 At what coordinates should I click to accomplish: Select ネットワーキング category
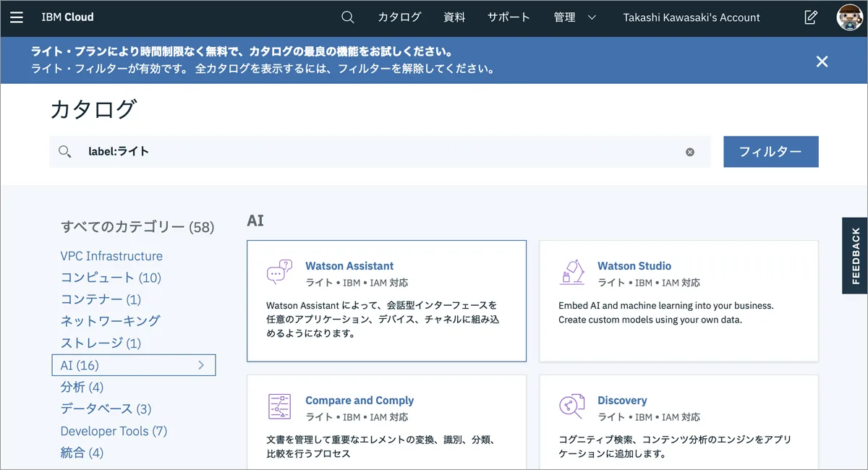click(x=111, y=321)
